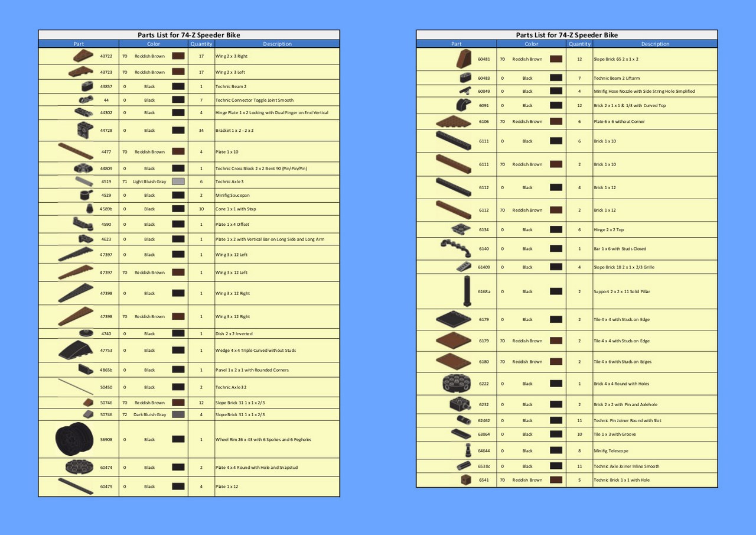Click the Technic Axle 32 part image
Screen dimensions: 756x535
[76, 387]
